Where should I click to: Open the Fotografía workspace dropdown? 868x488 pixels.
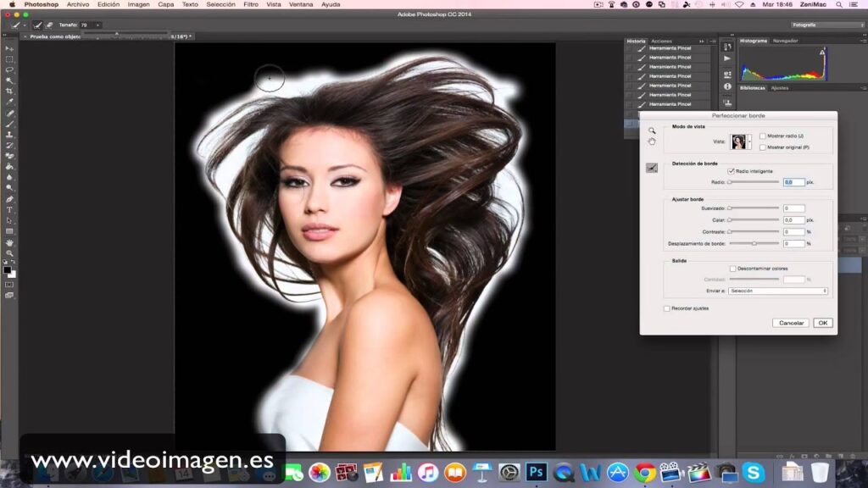(826, 25)
